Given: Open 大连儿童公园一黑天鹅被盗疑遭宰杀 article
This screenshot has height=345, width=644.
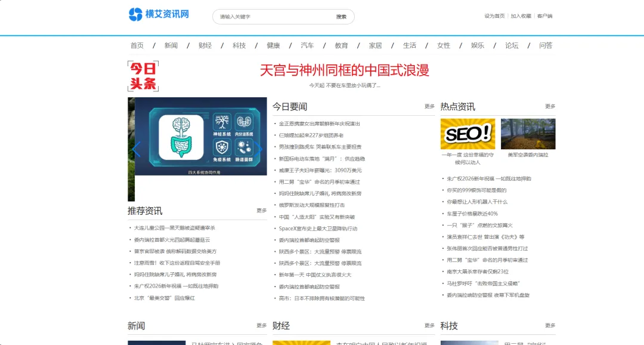Looking at the screenshot, I should click(x=175, y=228).
